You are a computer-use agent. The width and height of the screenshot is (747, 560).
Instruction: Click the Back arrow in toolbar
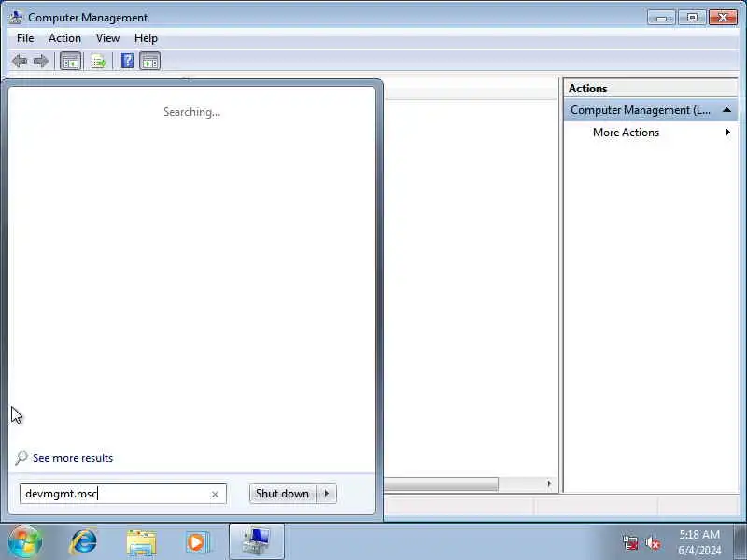(20, 61)
